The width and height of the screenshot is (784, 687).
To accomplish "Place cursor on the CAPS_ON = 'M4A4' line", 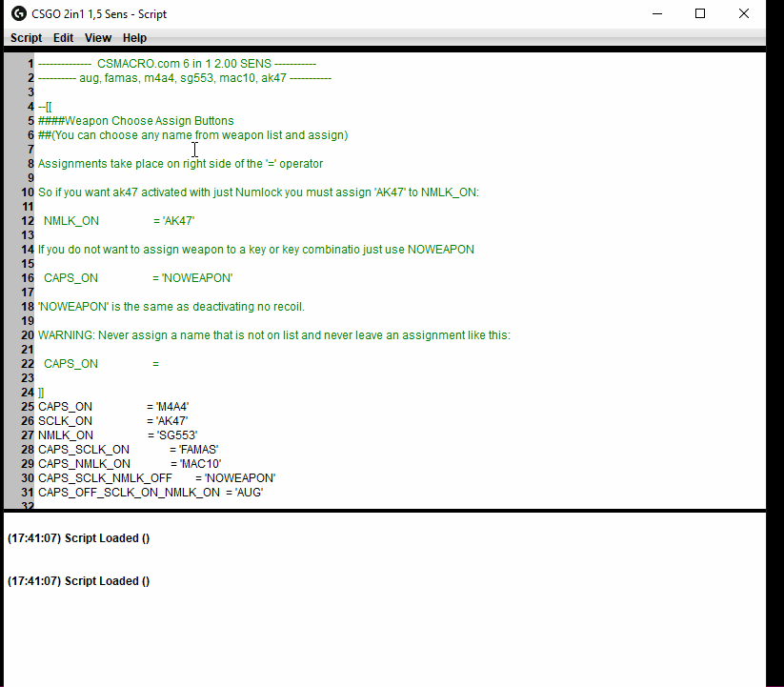I will coord(112,407).
